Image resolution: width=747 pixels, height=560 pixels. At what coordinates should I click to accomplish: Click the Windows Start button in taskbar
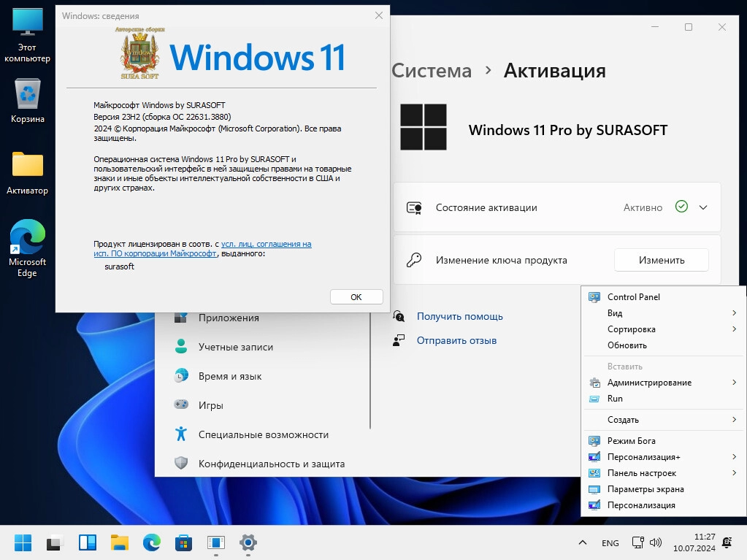(23, 542)
